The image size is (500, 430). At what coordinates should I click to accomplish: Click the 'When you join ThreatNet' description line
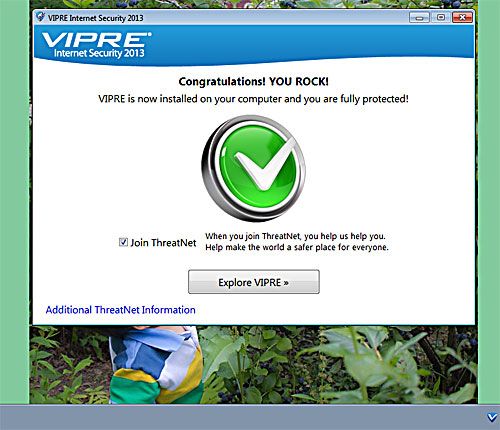coord(295,236)
